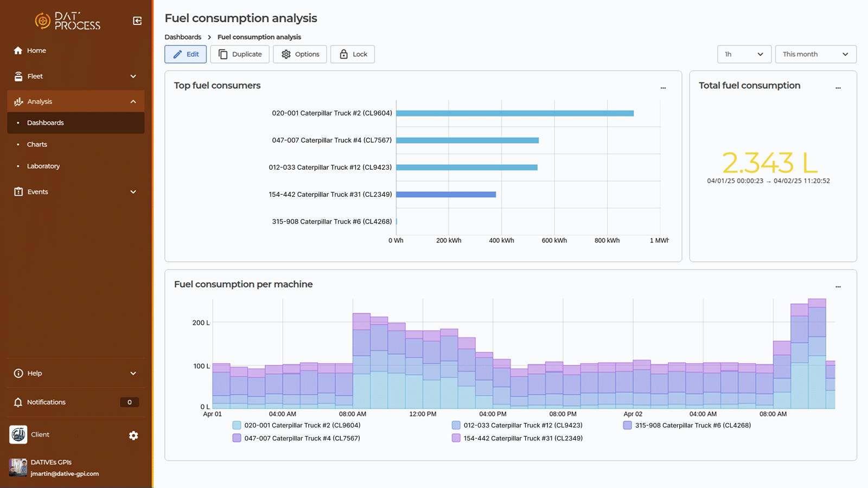
Task: Click the DAT' PROCESS logo
Action: click(x=68, y=21)
